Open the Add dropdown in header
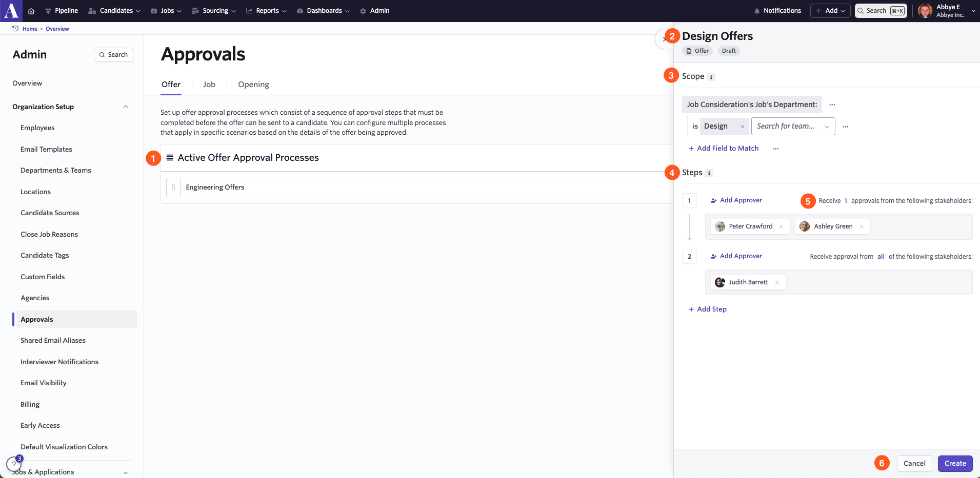The image size is (980, 478). click(830, 11)
